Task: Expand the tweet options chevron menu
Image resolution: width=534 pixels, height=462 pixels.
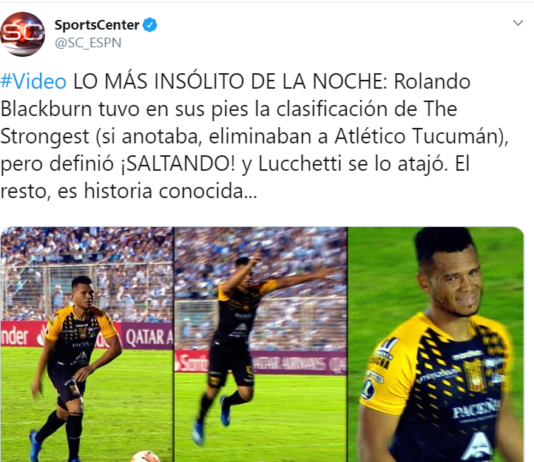Action: pos(518,23)
